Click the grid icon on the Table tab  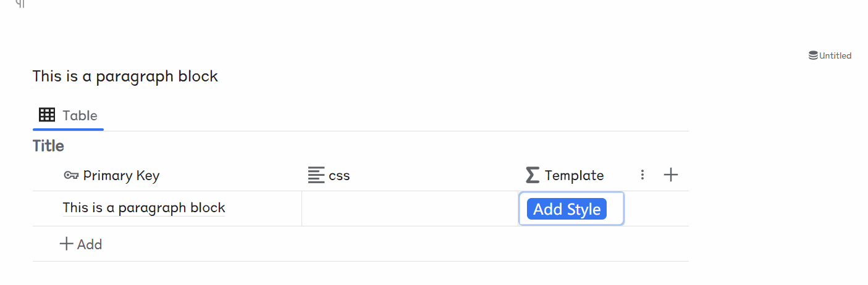point(47,115)
